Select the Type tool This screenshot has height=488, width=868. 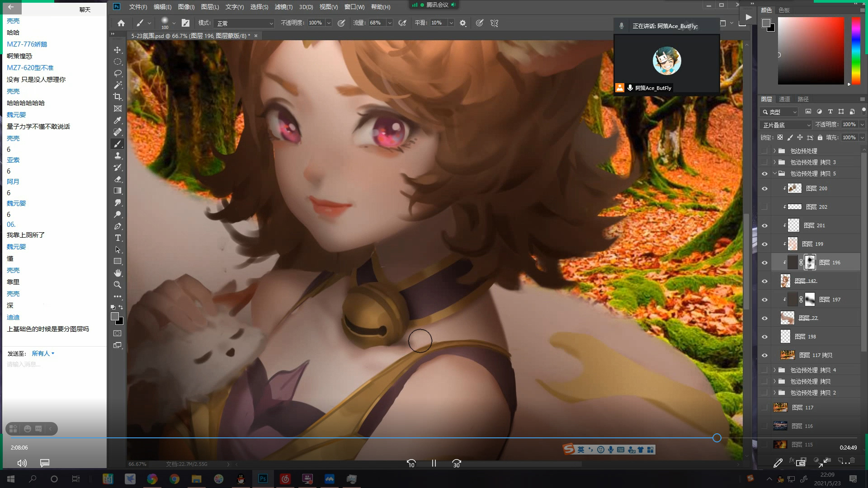(x=118, y=238)
